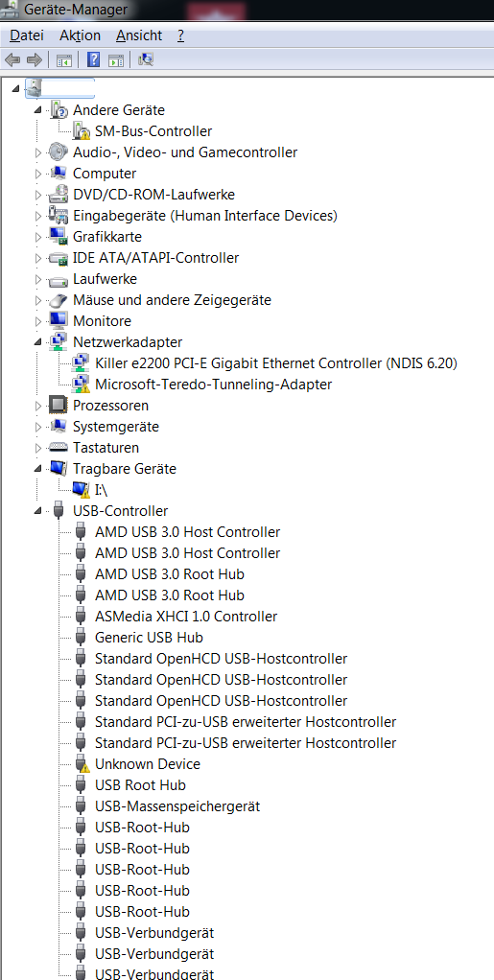Image resolution: width=494 pixels, height=980 pixels.
Task: Open the blue help question-mark toolbar icon
Action: coord(93,60)
